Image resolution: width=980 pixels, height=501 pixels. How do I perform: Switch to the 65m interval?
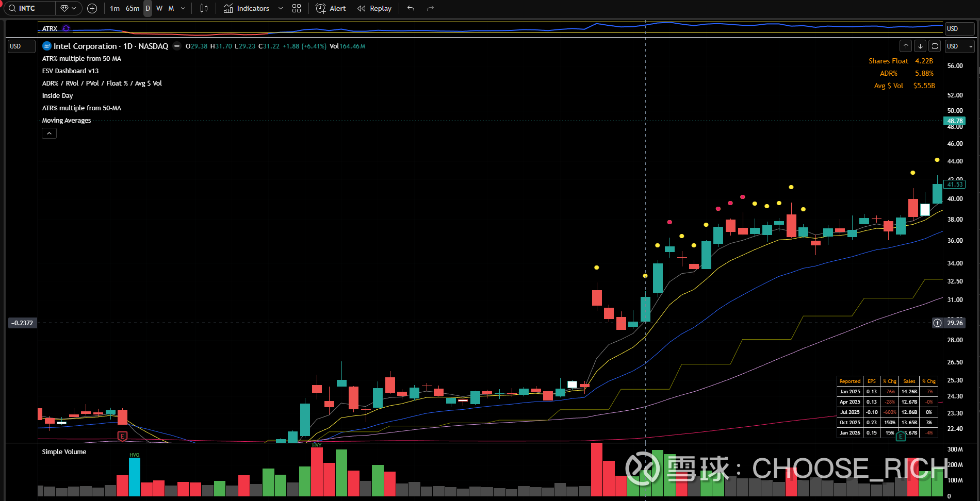pyautogui.click(x=133, y=8)
